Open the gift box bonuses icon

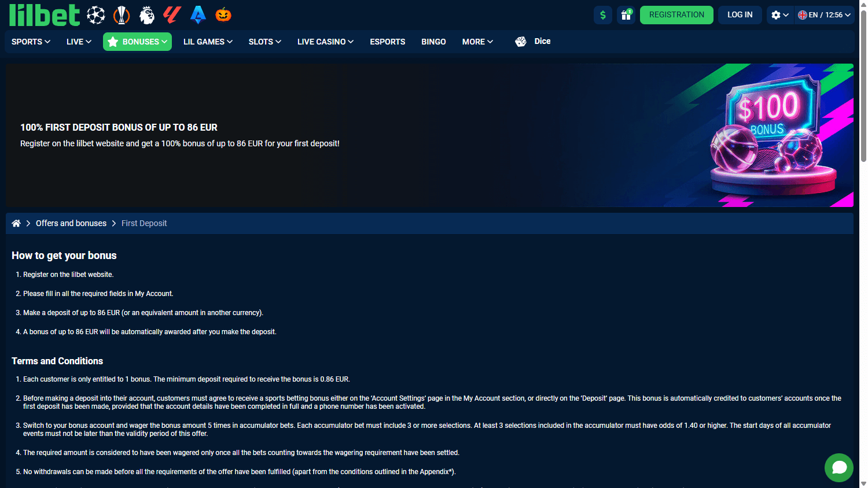tap(626, 15)
